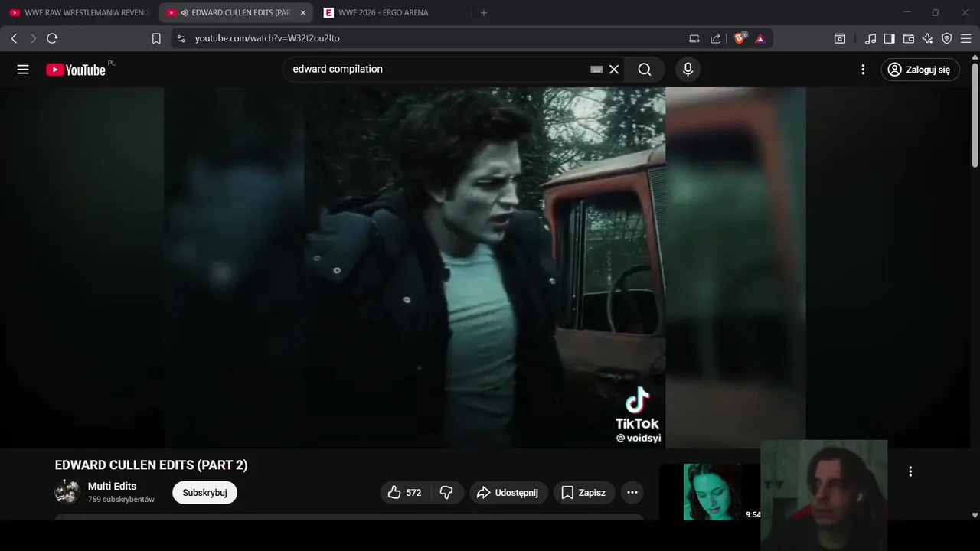Open Brave Rewards triangle icon
The height and width of the screenshot is (551, 980).
760,38
